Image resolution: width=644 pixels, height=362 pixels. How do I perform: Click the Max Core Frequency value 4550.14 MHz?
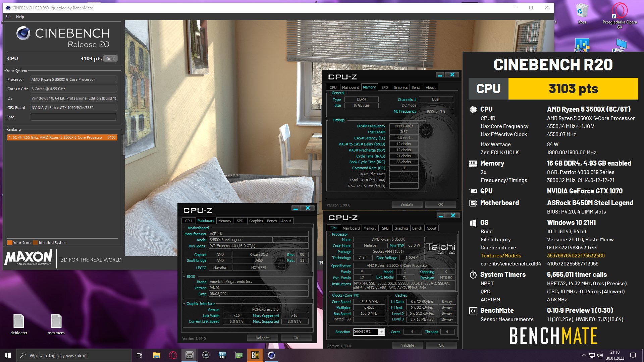pyautogui.click(x=570, y=126)
